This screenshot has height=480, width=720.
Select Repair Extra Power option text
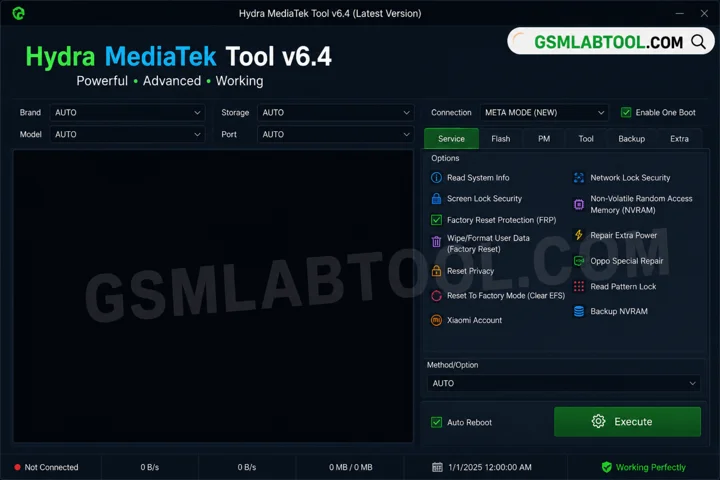tap(624, 235)
